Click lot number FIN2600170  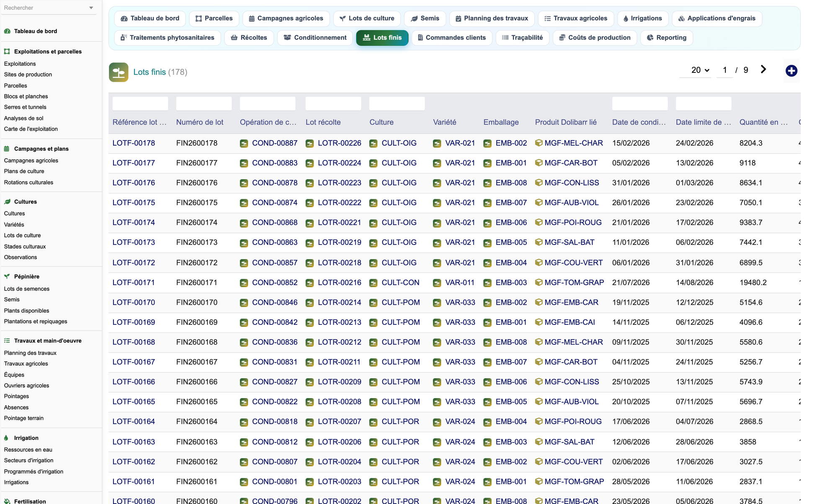click(197, 302)
